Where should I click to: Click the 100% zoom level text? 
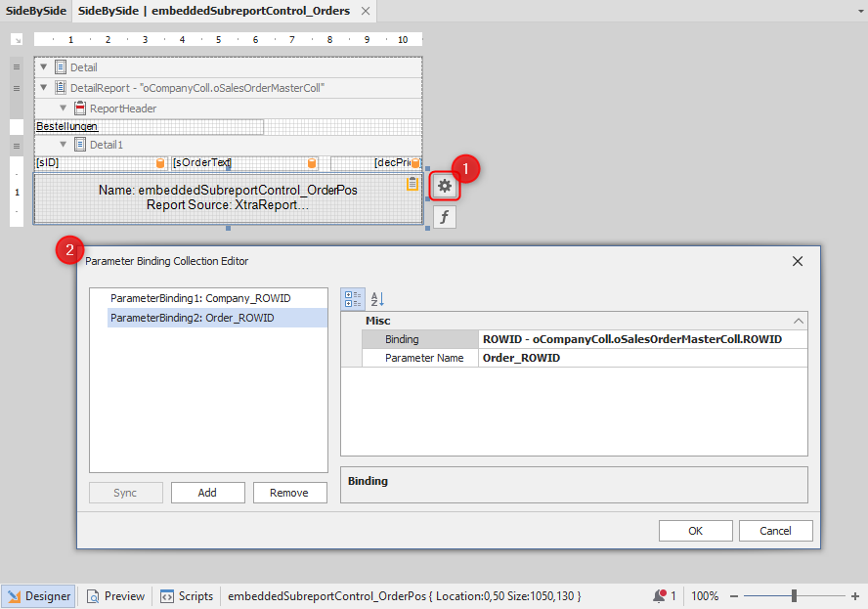pyautogui.click(x=705, y=596)
